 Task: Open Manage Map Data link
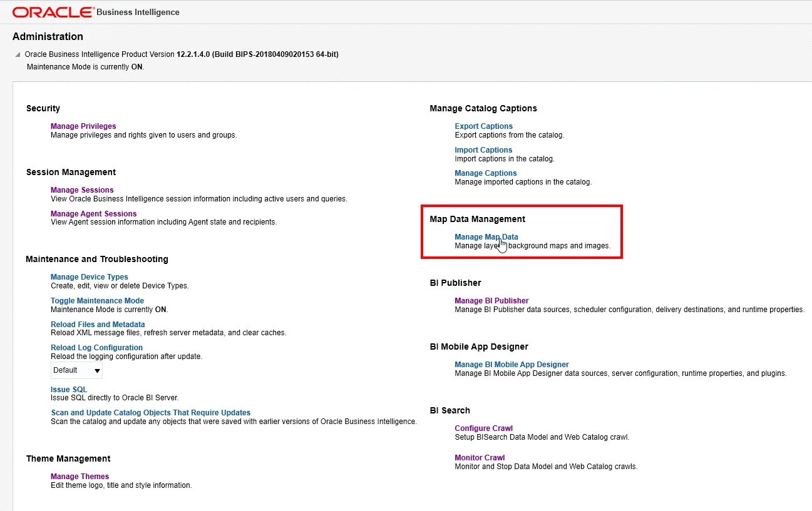486,237
